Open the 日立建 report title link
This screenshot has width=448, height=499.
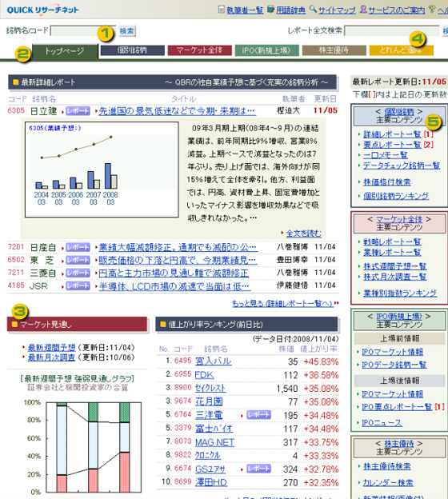[x=178, y=111]
